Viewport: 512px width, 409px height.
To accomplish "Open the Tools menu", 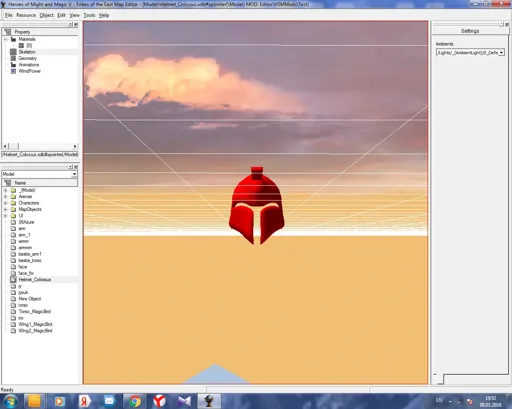I will (x=89, y=15).
